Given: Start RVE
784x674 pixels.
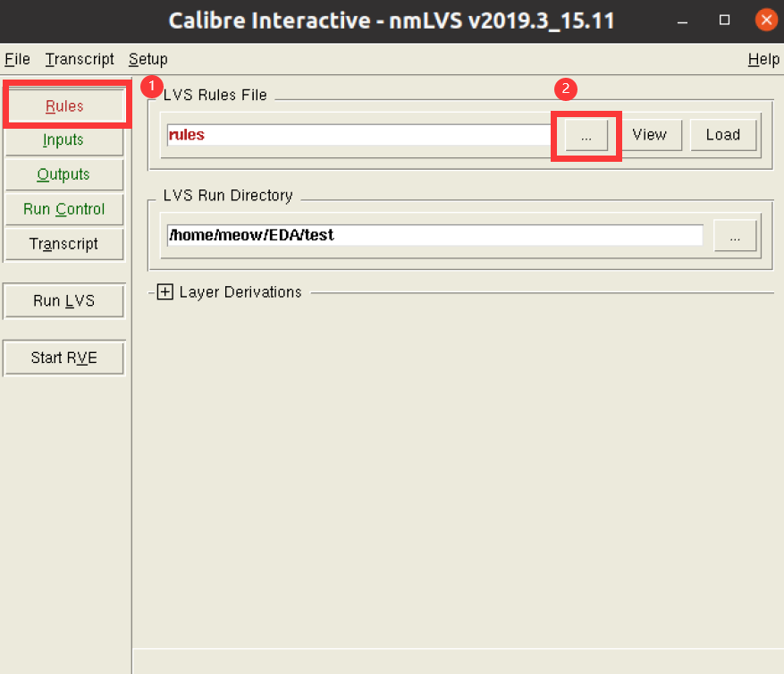Looking at the screenshot, I should 63,357.
